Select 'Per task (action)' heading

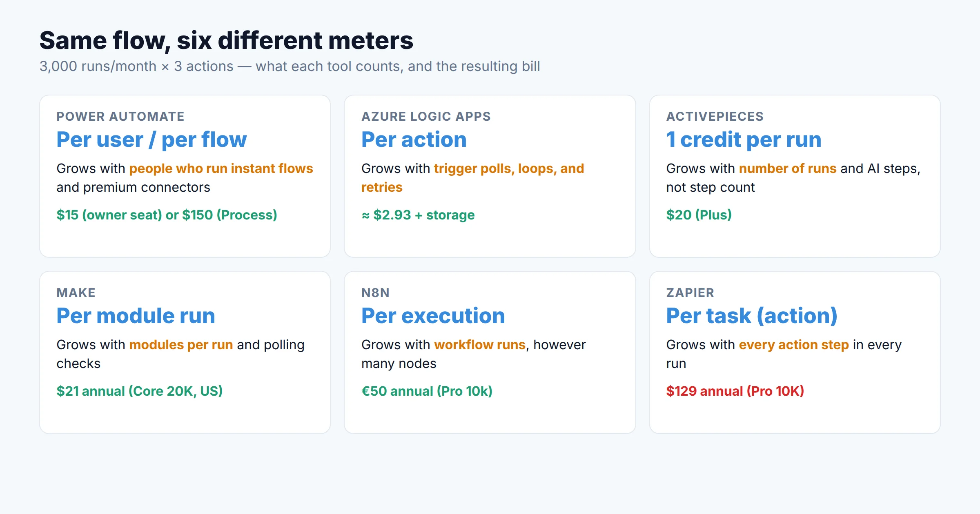[752, 316]
